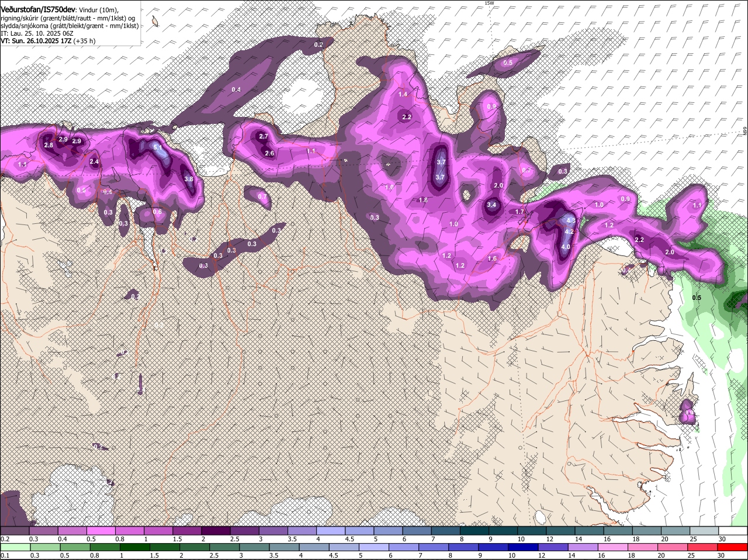Click the 1.8 value label on the map
This screenshot has height=560, width=748.
pyautogui.click(x=424, y=200)
